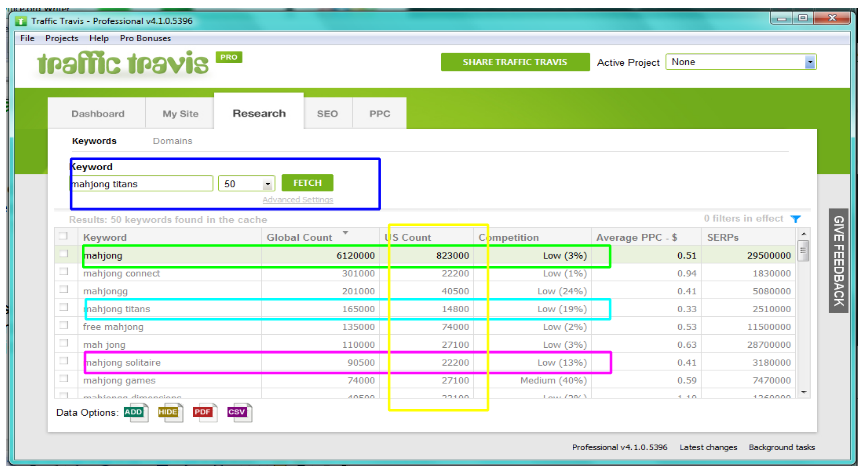Viewport: 865px width, 472px height.
Task: Tick the checkbox for mahjong titans row
Action: click(x=63, y=308)
